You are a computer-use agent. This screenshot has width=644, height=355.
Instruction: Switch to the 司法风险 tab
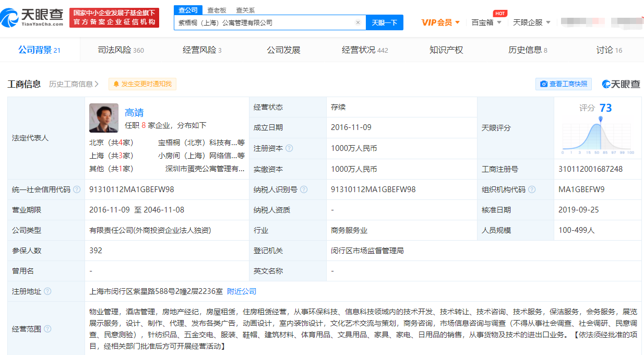[121, 50]
